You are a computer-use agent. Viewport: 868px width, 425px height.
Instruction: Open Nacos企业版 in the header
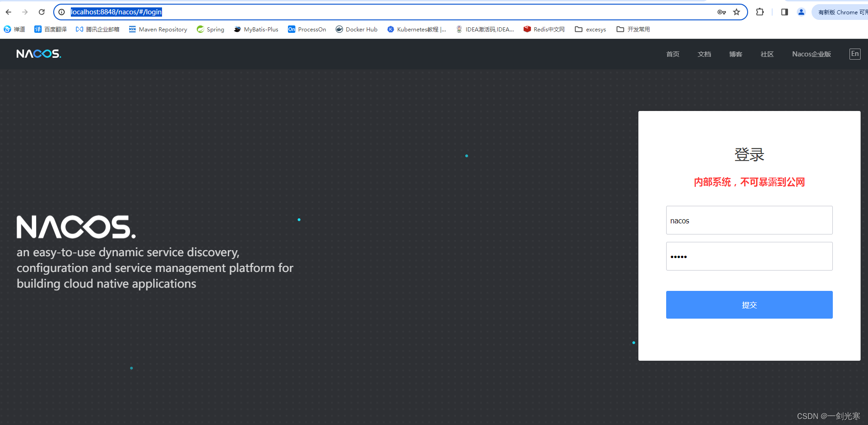tap(812, 54)
